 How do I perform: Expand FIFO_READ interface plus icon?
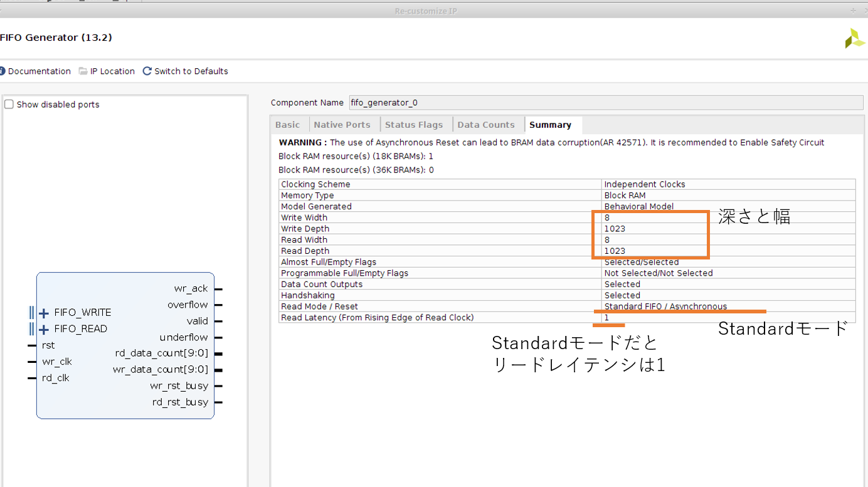(44, 330)
